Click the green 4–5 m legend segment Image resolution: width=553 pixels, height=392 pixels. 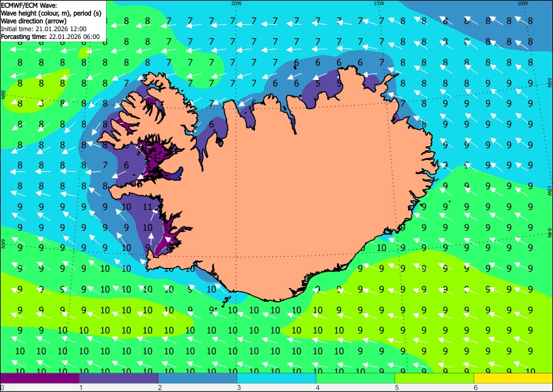click(x=355, y=378)
